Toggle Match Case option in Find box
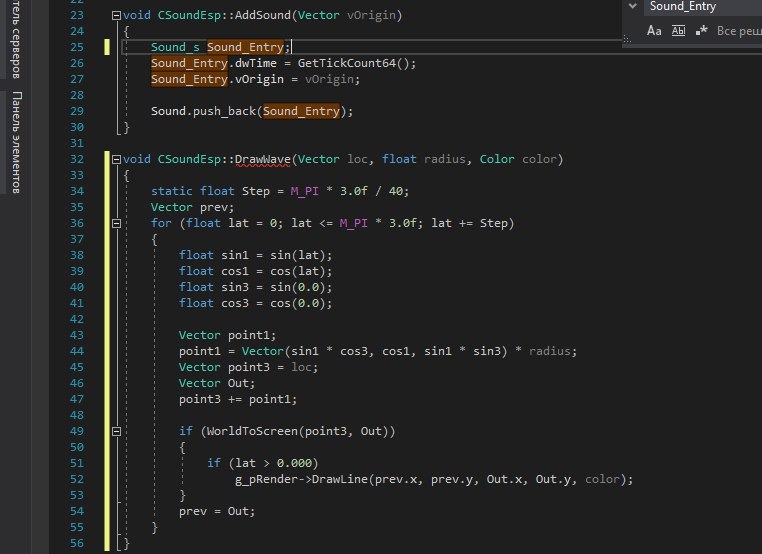The image size is (762, 554). click(x=654, y=31)
